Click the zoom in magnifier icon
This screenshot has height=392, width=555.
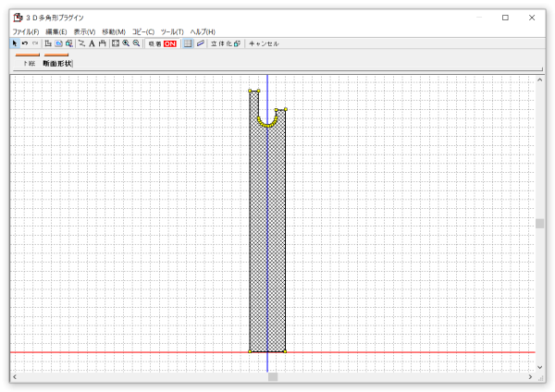tap(126, 43)
